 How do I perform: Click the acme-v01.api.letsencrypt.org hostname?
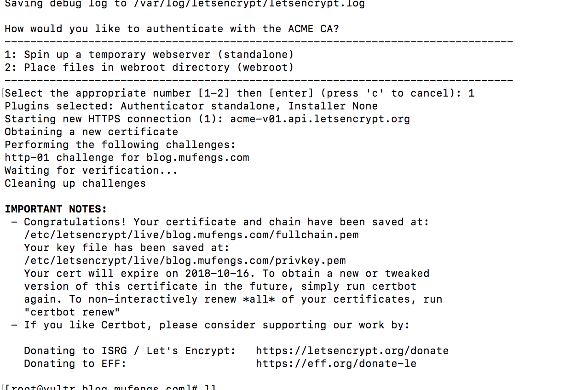pos(320,119)
